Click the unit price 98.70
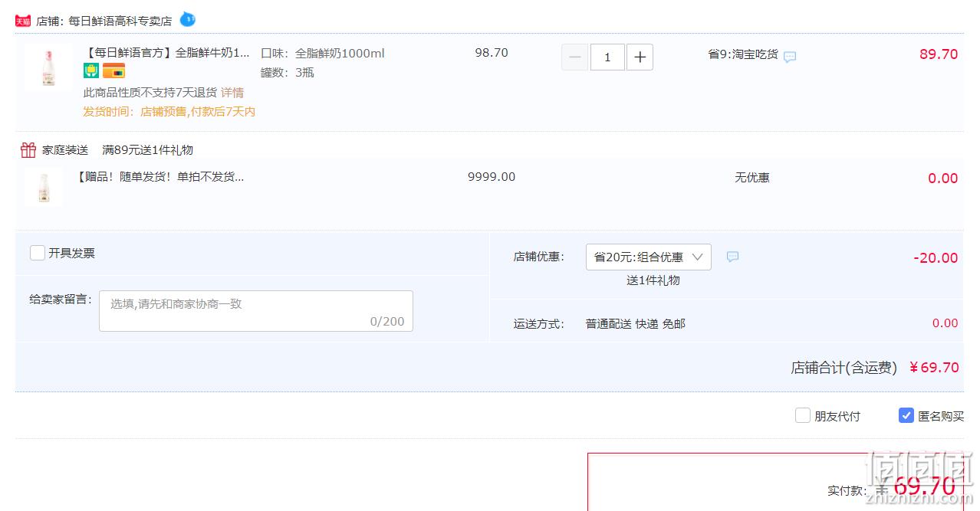Image resolution: width=980 pixels, height=511 pixels. pyautogui.click(x=492, y=53)
